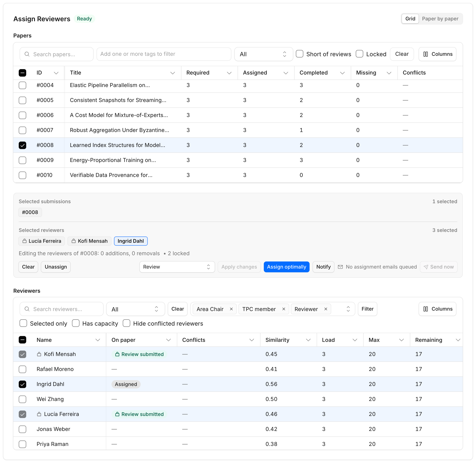Open the ID column sort chevron
The image size is (476, 463).
[56, 73]
